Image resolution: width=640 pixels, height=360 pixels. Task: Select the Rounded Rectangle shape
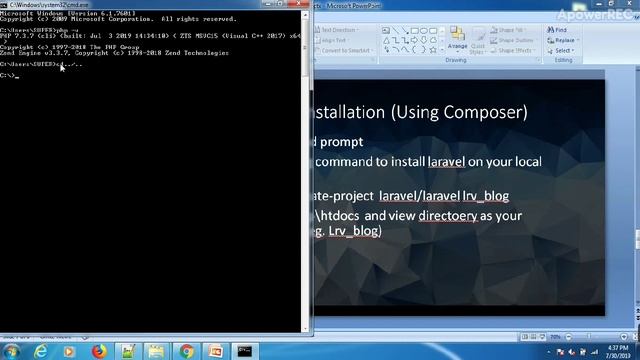point(433,31)
